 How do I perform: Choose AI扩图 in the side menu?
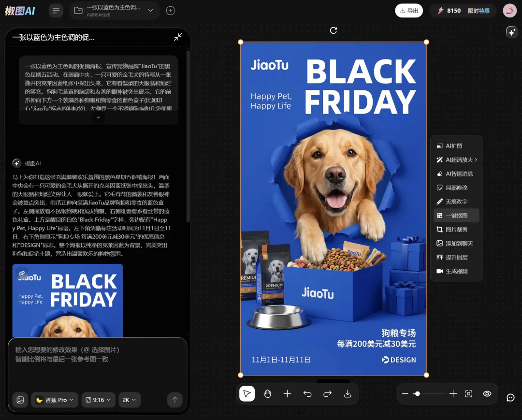pos(453,146)
